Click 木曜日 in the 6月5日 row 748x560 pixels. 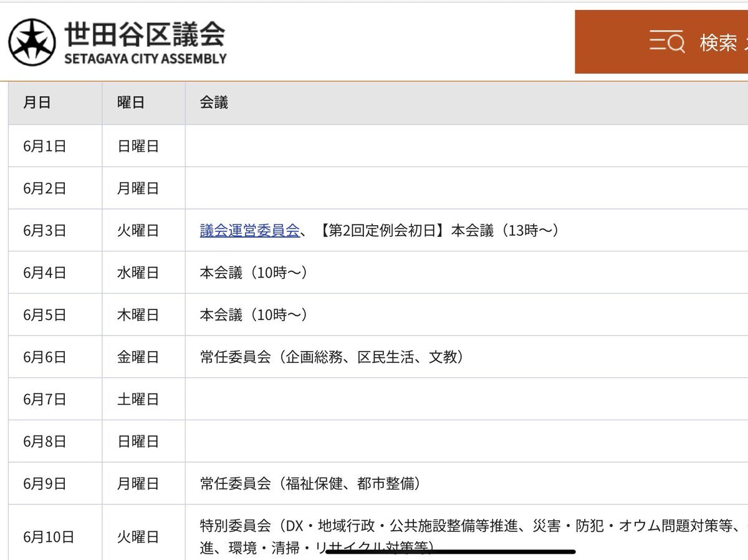[138, 315]
